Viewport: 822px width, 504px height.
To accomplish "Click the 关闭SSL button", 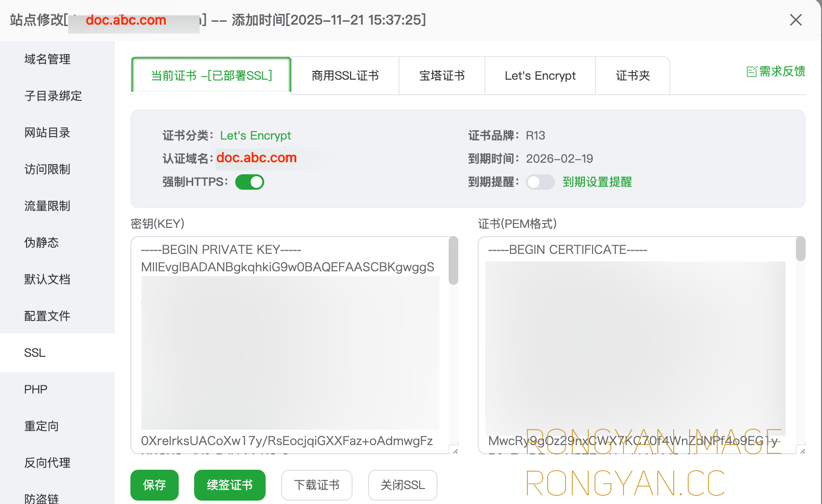I will click(x=403, y=485).
